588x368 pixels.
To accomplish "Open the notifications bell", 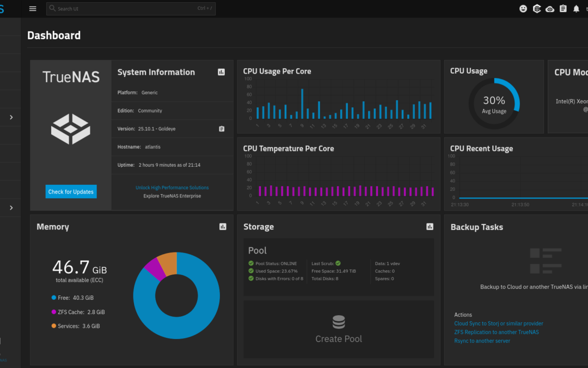I will [x=577, y=8].
